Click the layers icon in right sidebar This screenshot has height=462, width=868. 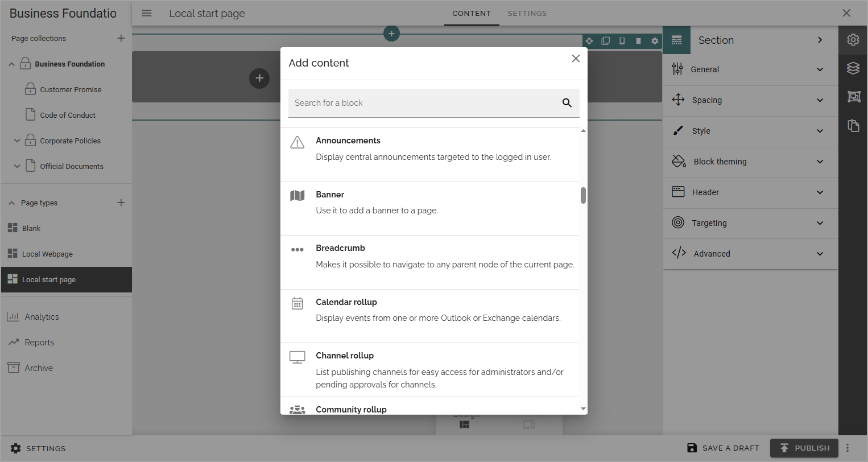[x=853, y=68]
